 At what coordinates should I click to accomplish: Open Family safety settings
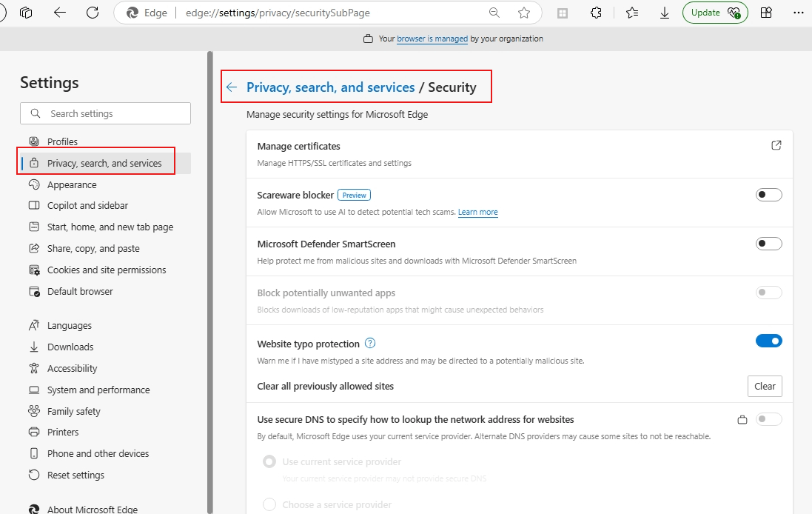[x=106, y=411]
